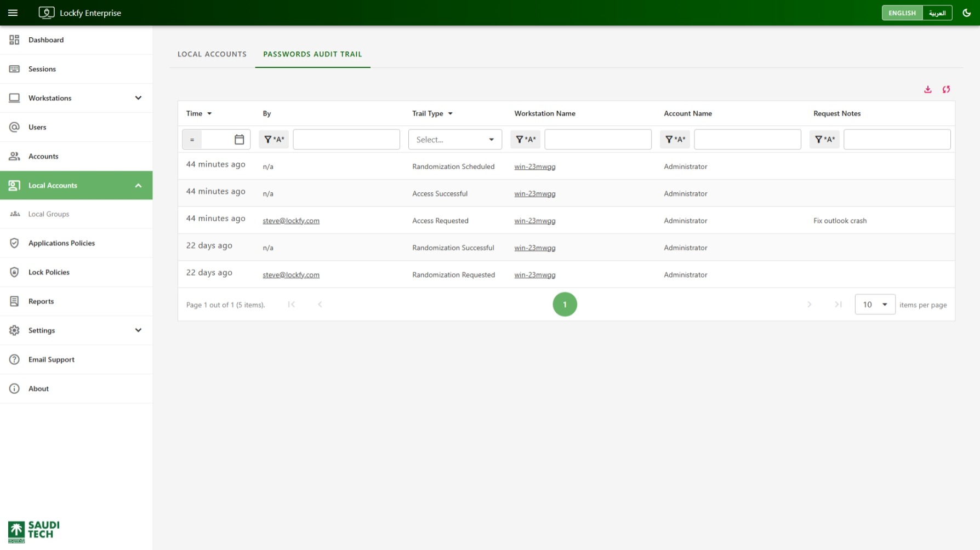Click the Lockfy Enterprise logo icon

click(47, 13)
